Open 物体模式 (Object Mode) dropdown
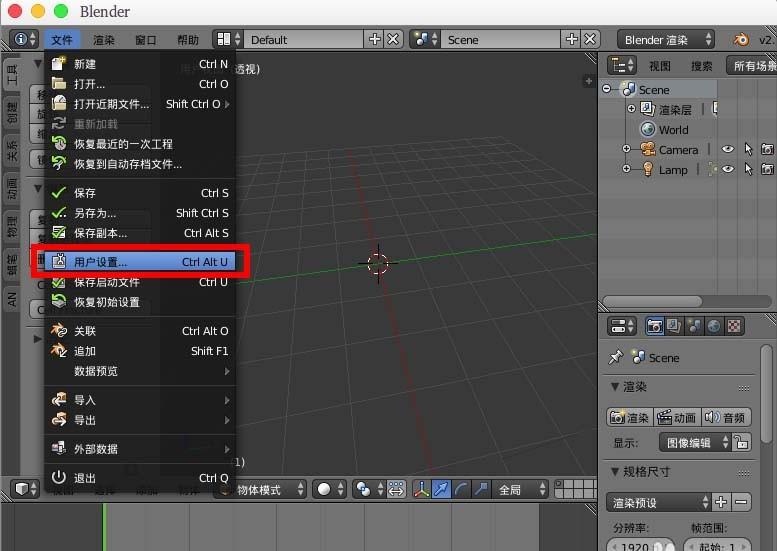777x551 pixels. click(261, 490)
